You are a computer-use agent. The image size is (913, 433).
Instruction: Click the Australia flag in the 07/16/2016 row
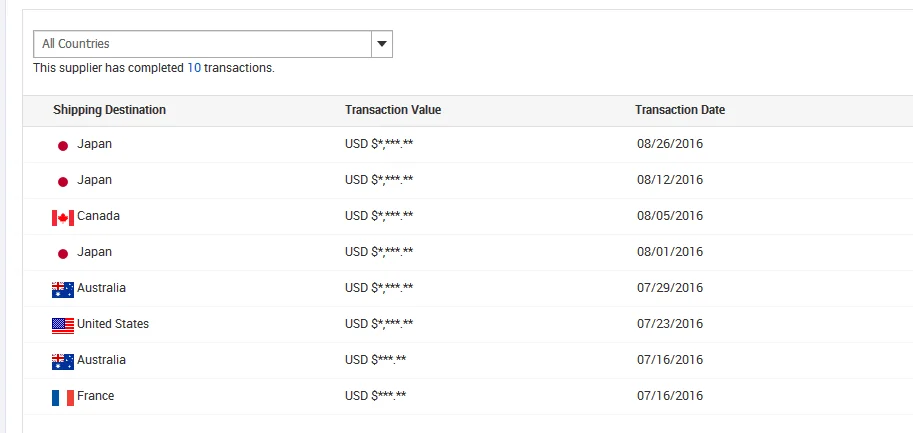point(63,361)
